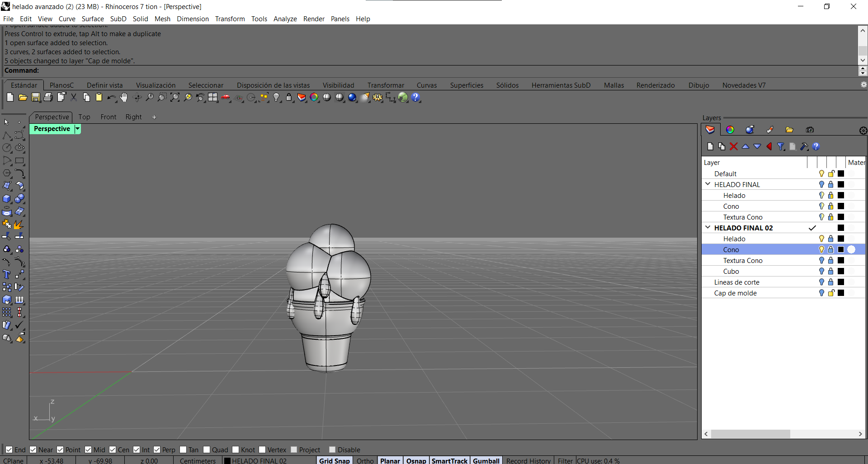Move layer up with the up arrow
Screen dimensions: 868x464
(745, 146)
